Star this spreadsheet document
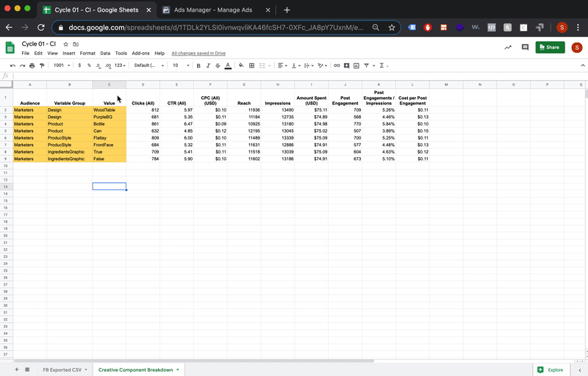 click(65, 44)
